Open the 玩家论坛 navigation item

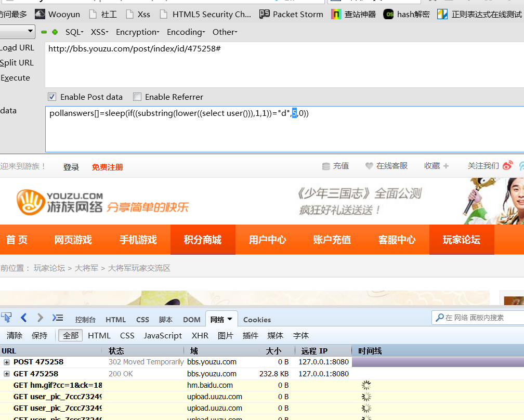[x=462, y=240]
